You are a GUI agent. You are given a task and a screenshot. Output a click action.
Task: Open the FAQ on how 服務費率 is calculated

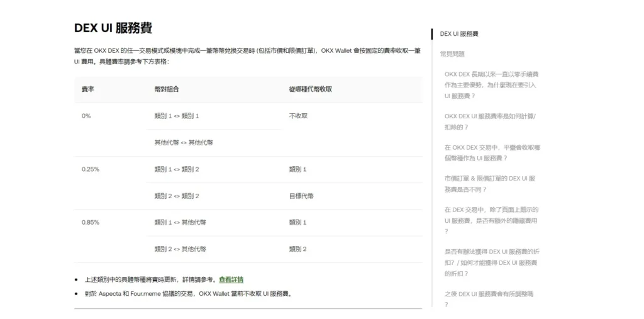[490, 121]
